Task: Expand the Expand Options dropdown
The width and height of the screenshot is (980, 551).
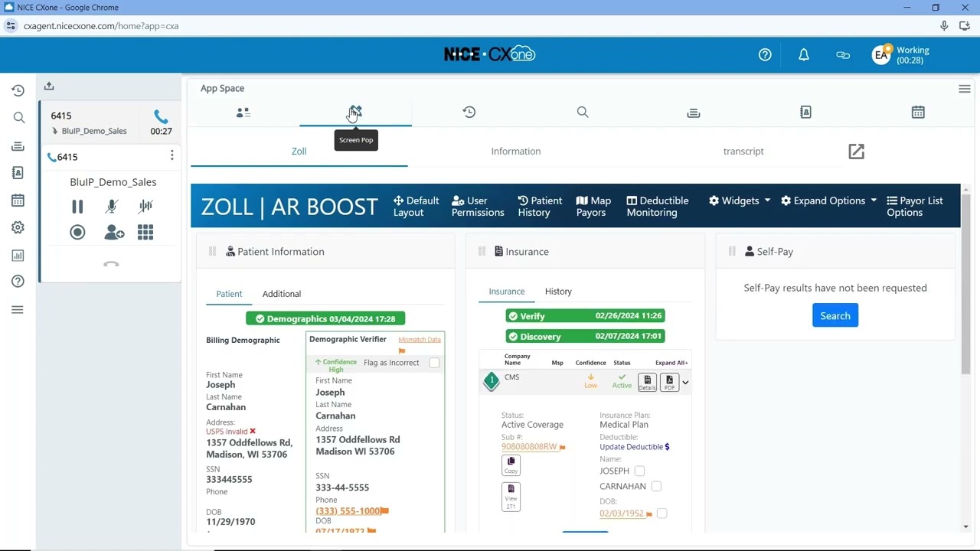Action: (x=828, y=201)
